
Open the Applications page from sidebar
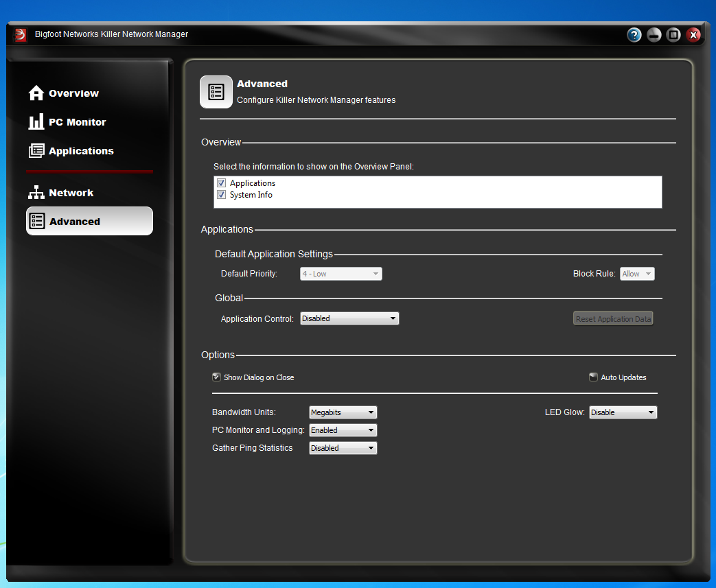(81, 151)
